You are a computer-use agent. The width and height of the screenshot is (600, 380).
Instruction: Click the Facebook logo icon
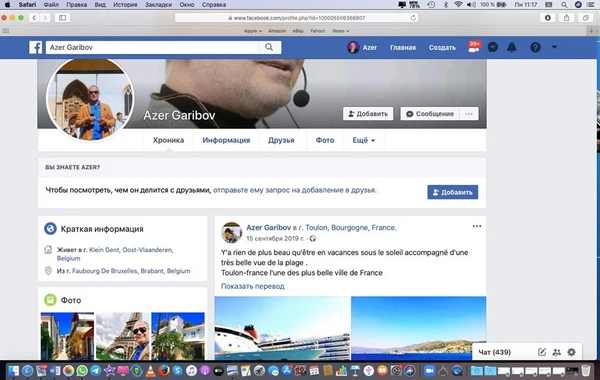coord(36,47)
